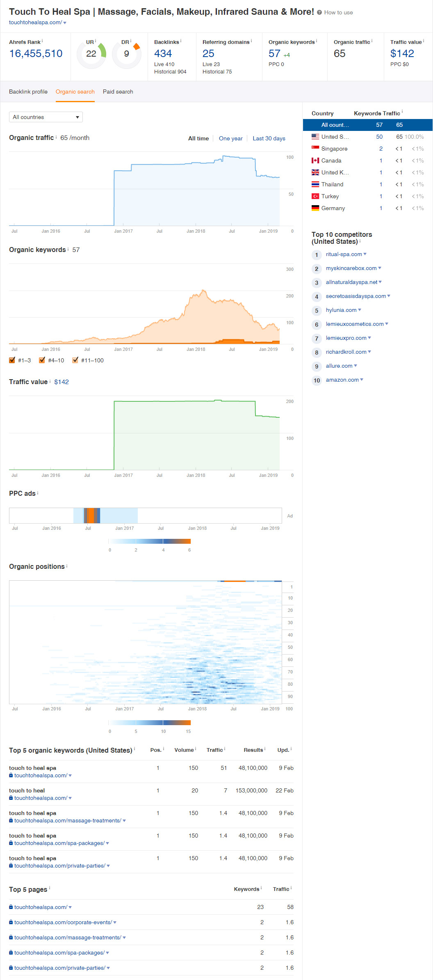Screen dimensions: 433x980
Task: Click the Thailand flag icon
Action: 315,184
